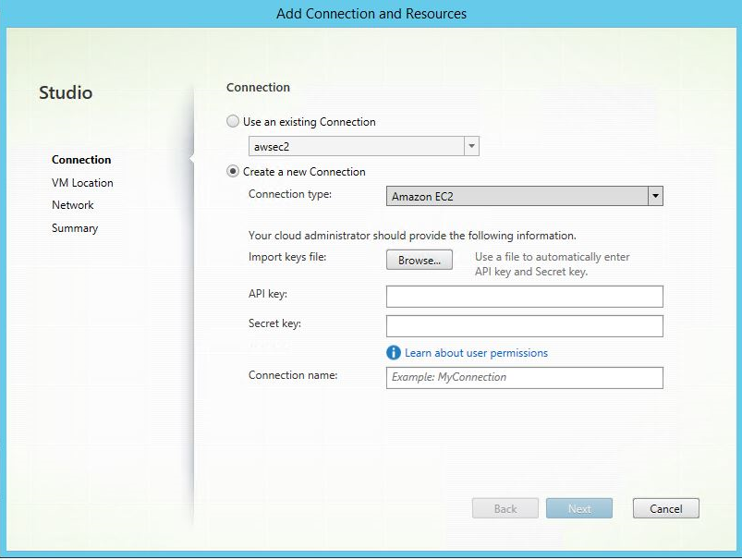Click the Next button
The width and height of the screenshot is (742, 560).
tap(579, 508)
